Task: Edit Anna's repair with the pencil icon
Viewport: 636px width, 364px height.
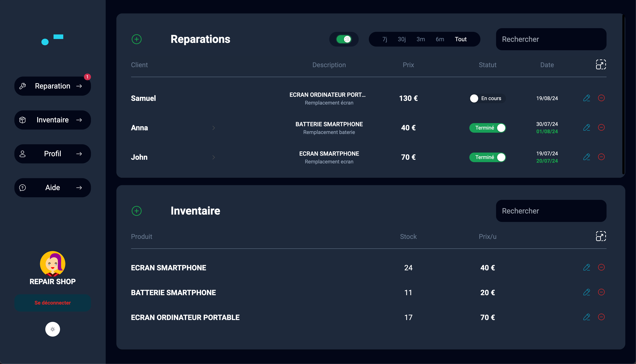Action: [586, 128]
